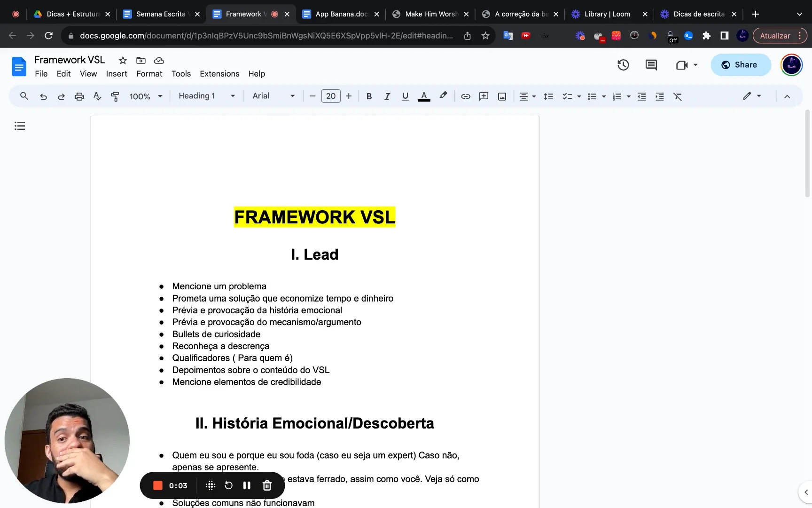This screenshot has width=812, height=508.
Task: Pause the Loom recording
Action: pos(247,485)
